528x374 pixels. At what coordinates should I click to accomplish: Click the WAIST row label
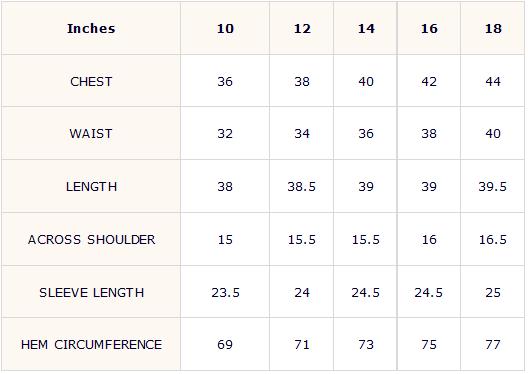(91, 134)
